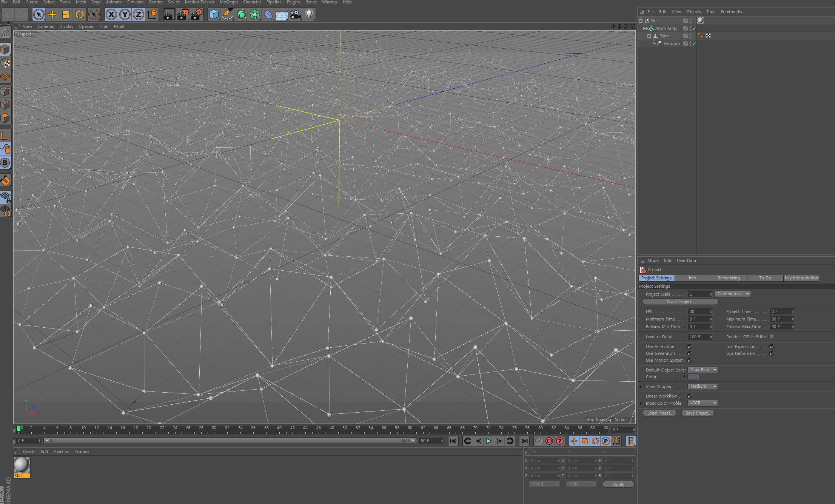The image size is (835, 504).
Task: Toggle X-axis lock button
Action: click(111, 15)
